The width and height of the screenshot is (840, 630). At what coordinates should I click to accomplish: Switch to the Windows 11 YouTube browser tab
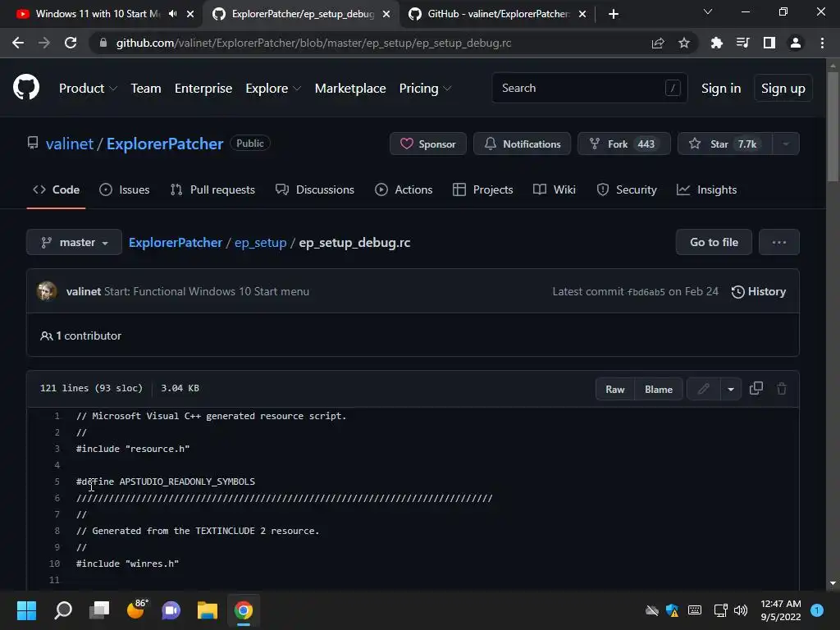98,14
